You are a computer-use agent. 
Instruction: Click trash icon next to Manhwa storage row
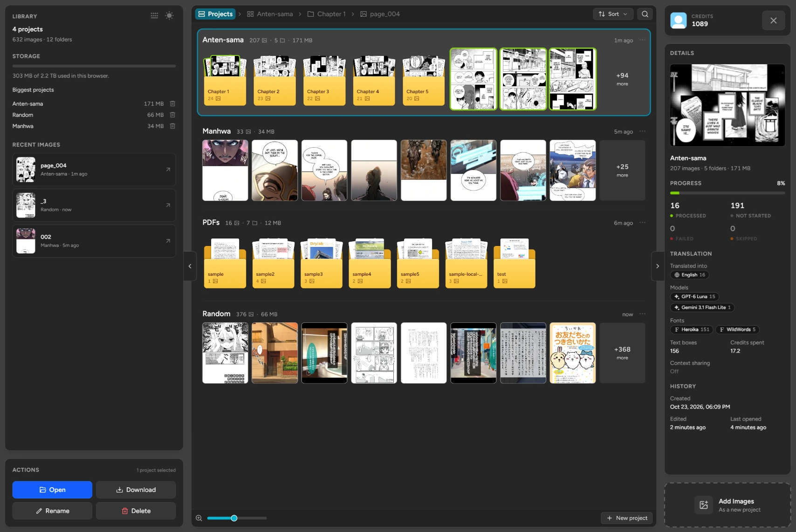[x=172, y=126]
